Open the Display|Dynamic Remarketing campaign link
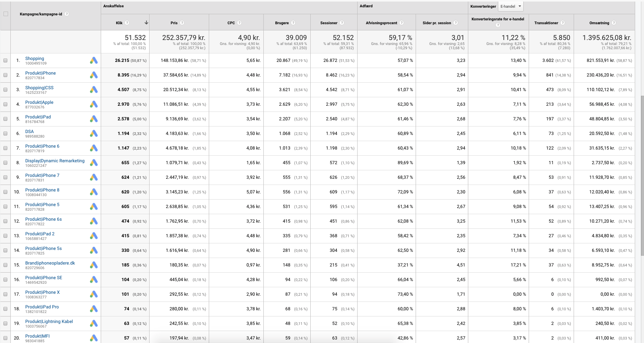This screenshot has width=644, height=343. (55, 161)
